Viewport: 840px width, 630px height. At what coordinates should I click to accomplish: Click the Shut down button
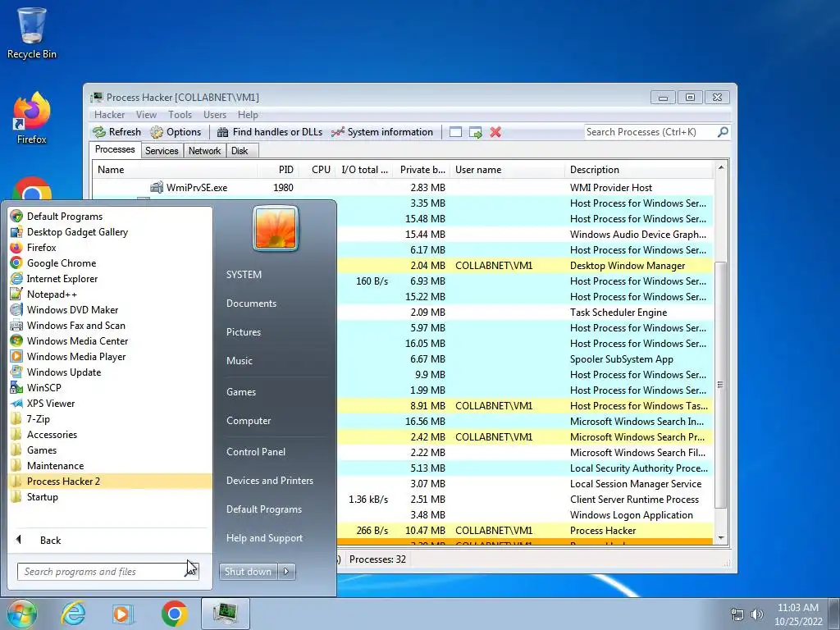(x=248, y=572)
